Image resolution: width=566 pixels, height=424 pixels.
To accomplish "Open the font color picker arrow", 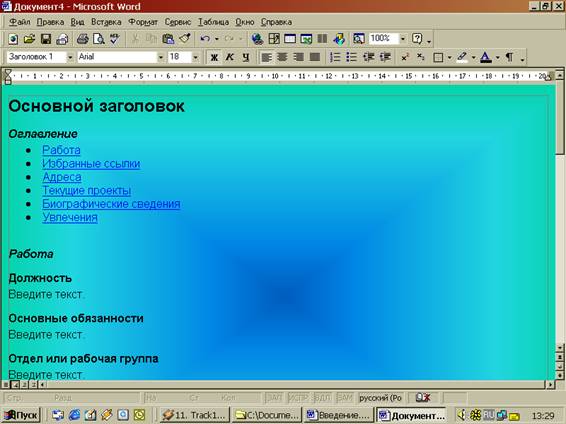I will 498,57.
